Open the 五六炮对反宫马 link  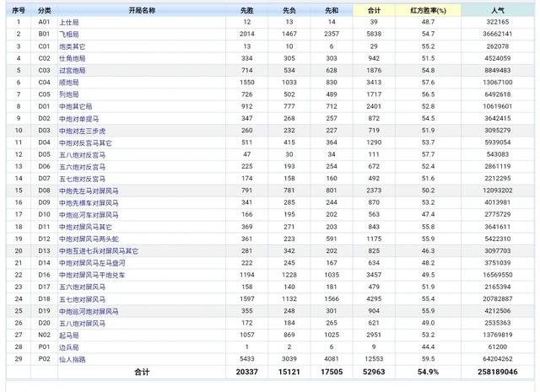click(83, 167)
